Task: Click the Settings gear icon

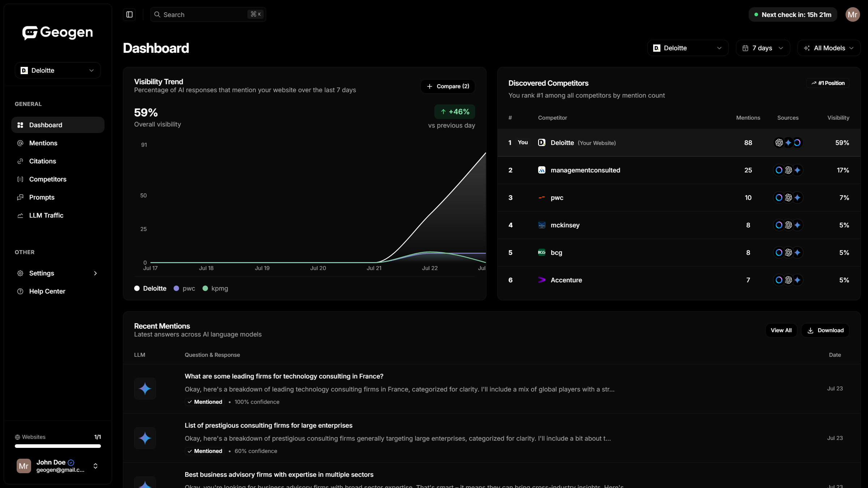Action: point(20,273)
